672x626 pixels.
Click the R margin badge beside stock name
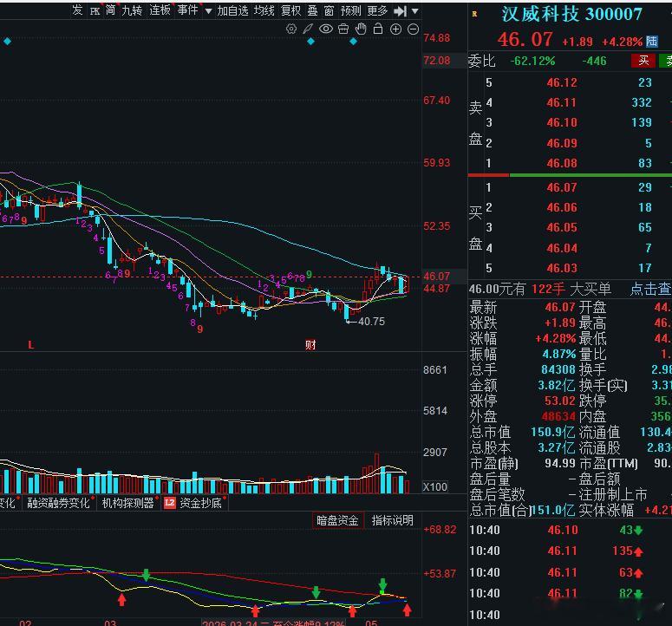(474, 14)
